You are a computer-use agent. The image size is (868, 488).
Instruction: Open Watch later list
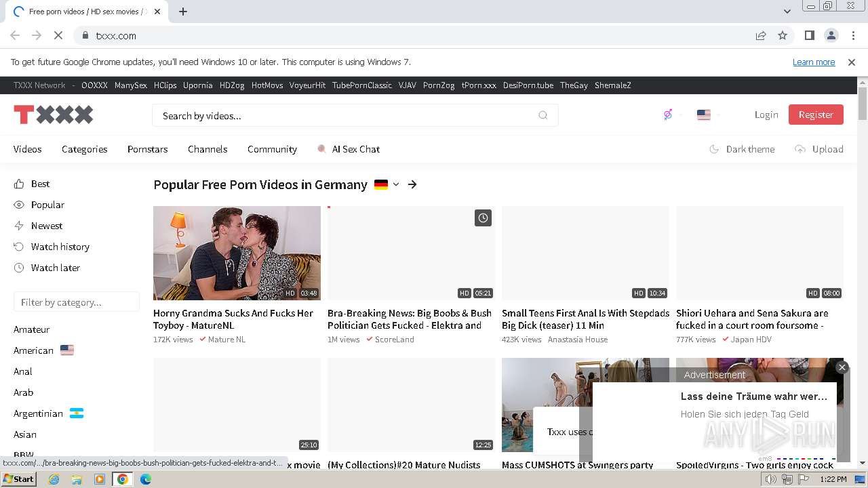[x=47, y=268]
